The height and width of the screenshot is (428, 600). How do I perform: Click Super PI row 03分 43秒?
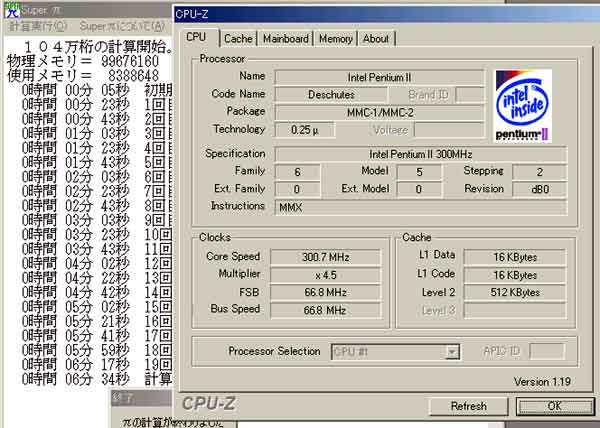(97, 249)
